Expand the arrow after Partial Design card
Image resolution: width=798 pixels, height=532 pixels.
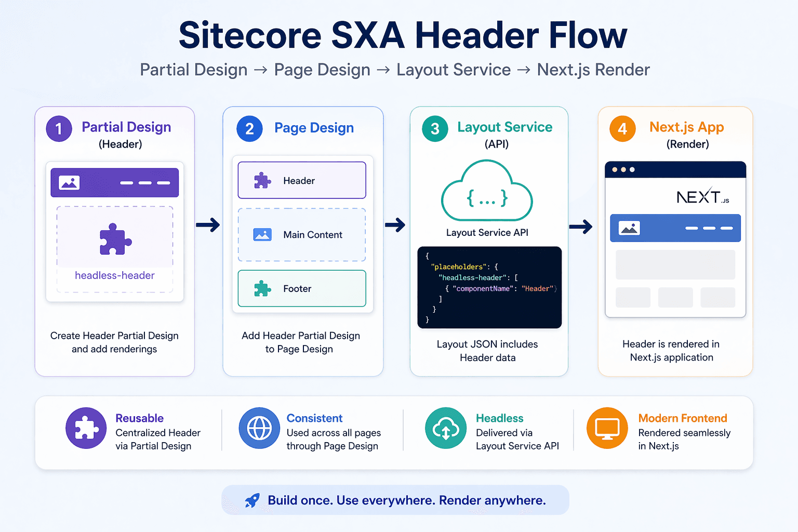(208, 225)
